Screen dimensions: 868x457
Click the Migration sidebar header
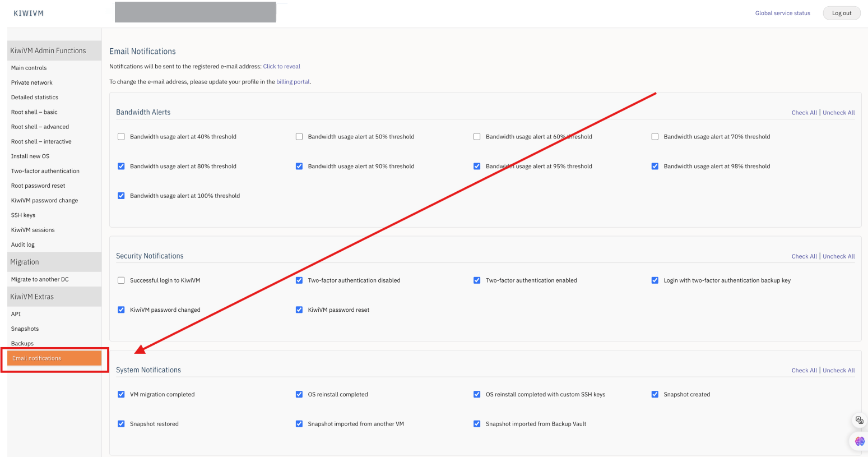click(x=54, y=262)
